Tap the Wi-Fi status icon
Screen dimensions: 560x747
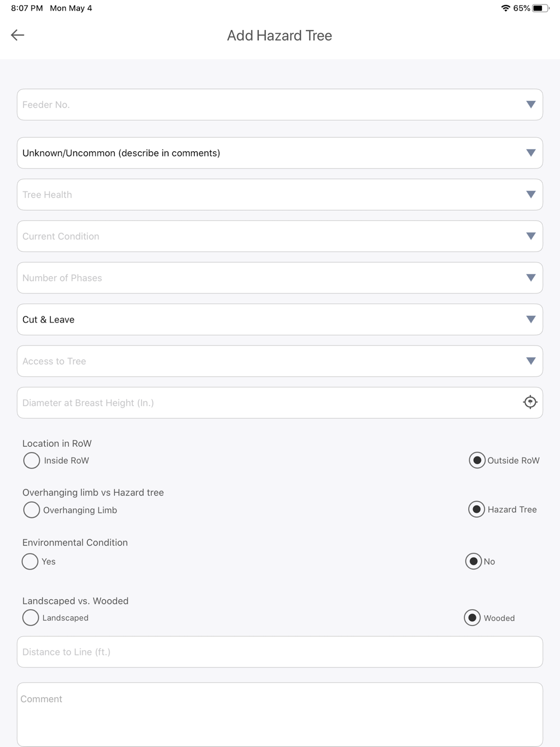pyautogui.click(x=505, y=8)
